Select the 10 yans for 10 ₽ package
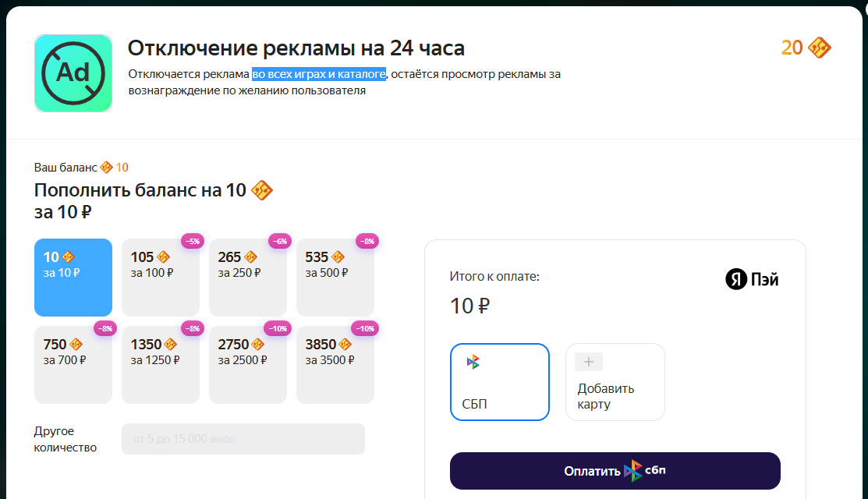Image resolution: width=868 pixels, height=499 pixels. [x=73, y=277]
